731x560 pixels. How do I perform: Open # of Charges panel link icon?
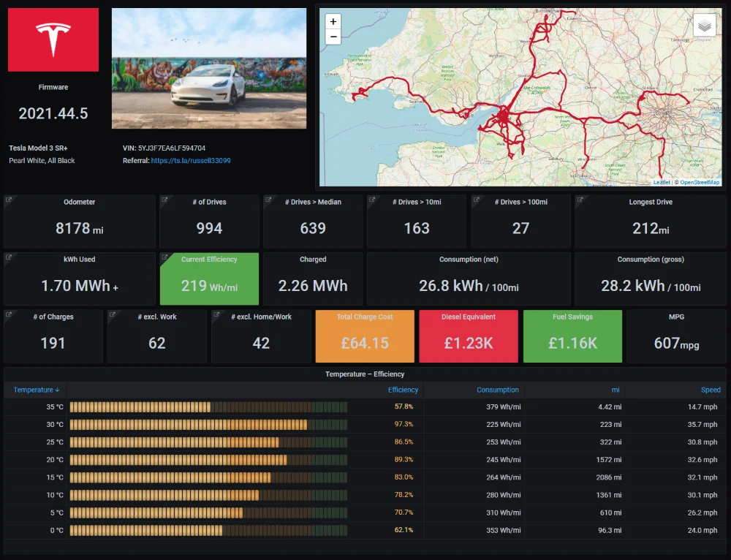pos(8,314)
